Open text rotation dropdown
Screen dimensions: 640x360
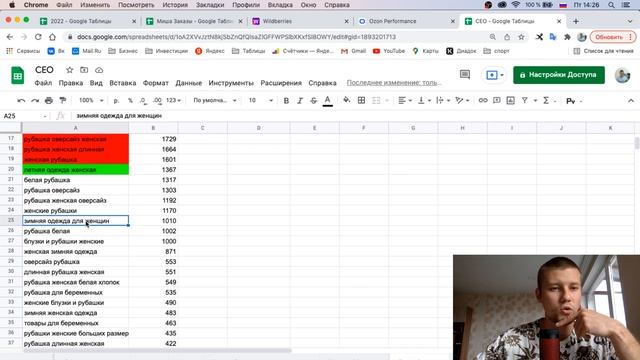462,100
